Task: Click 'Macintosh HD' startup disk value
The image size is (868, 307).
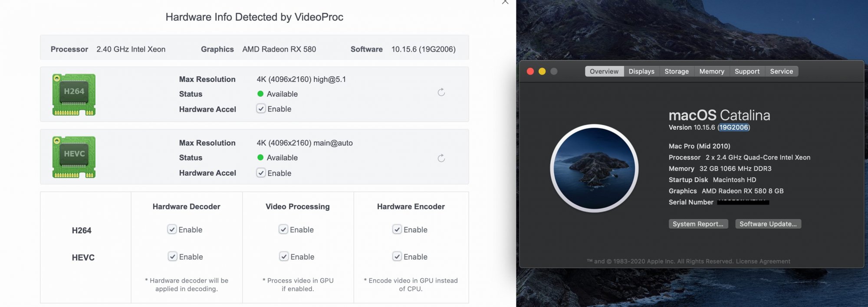Action: [734, 180]
